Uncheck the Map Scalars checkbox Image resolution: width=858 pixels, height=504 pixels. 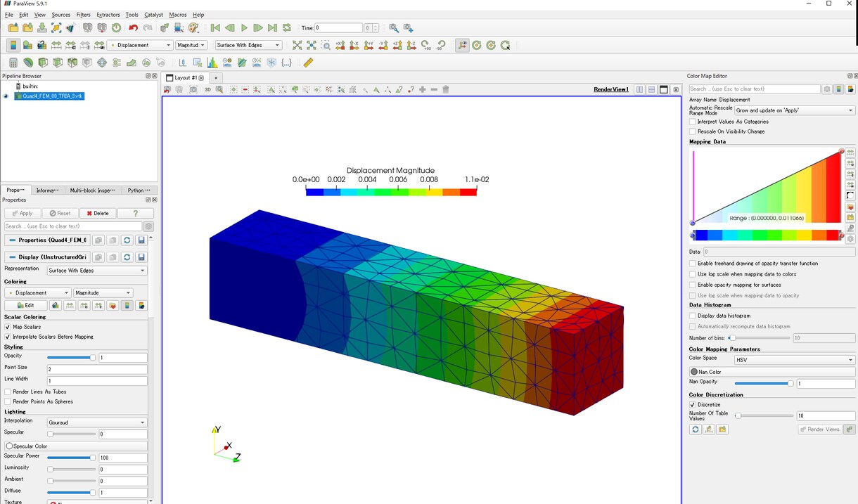8,327
